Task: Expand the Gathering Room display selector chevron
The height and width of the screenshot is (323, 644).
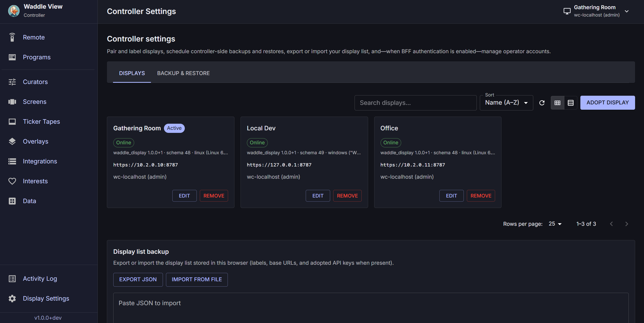Action: point(627,11)
